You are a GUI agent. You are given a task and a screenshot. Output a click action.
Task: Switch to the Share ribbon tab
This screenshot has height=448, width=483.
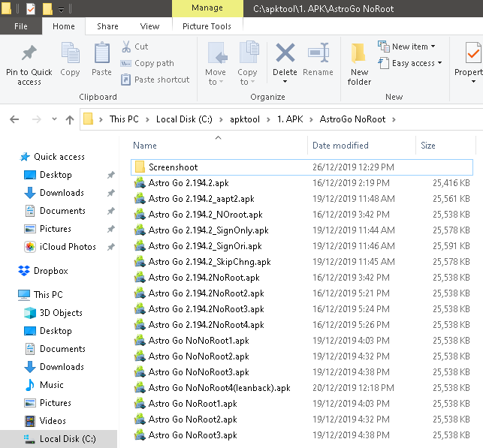107,26
